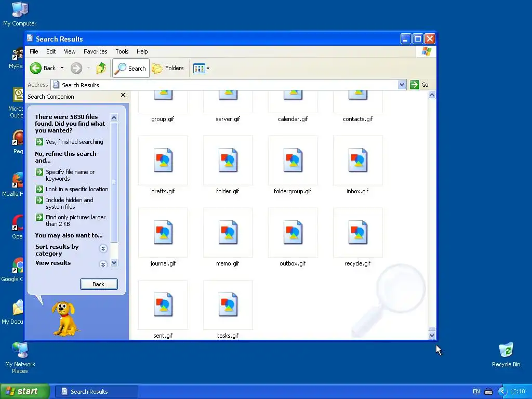Click the group.gif file name
The image size is (532, 399).
click(x=163, y=119)
